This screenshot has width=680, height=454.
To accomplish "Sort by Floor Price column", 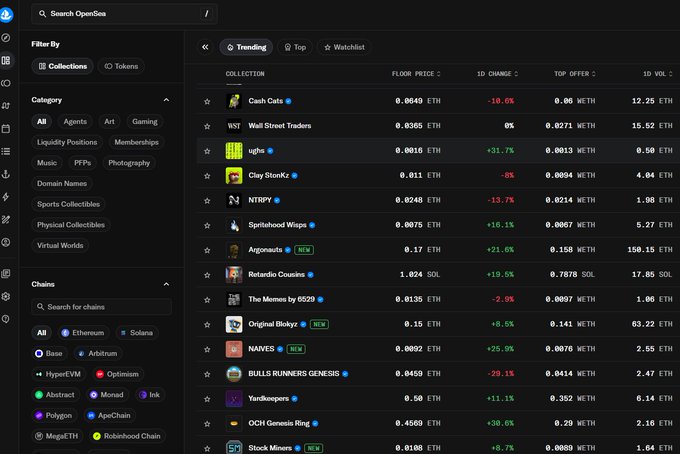I will click(x=416, y=74).
